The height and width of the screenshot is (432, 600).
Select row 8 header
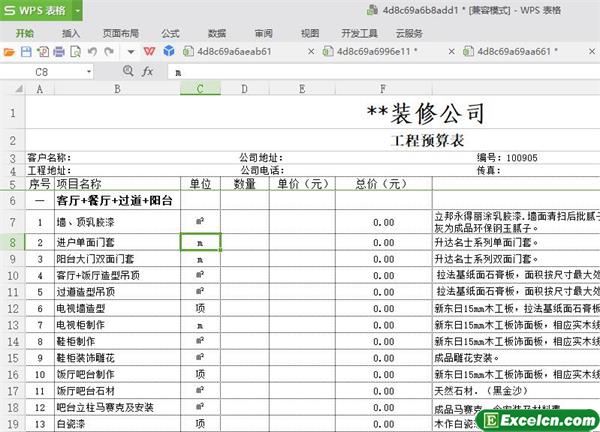click(x=13, y=243)
